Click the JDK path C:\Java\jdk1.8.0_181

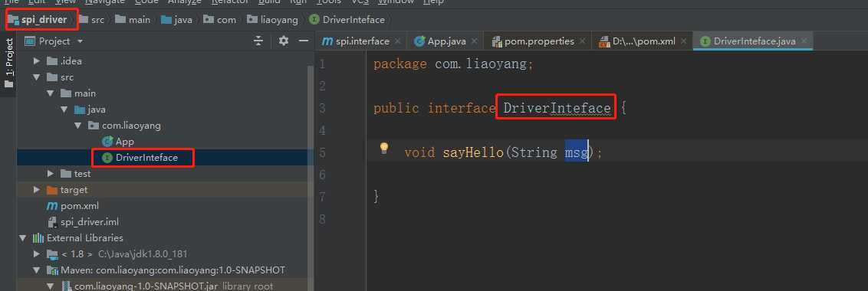coord(143,254)
